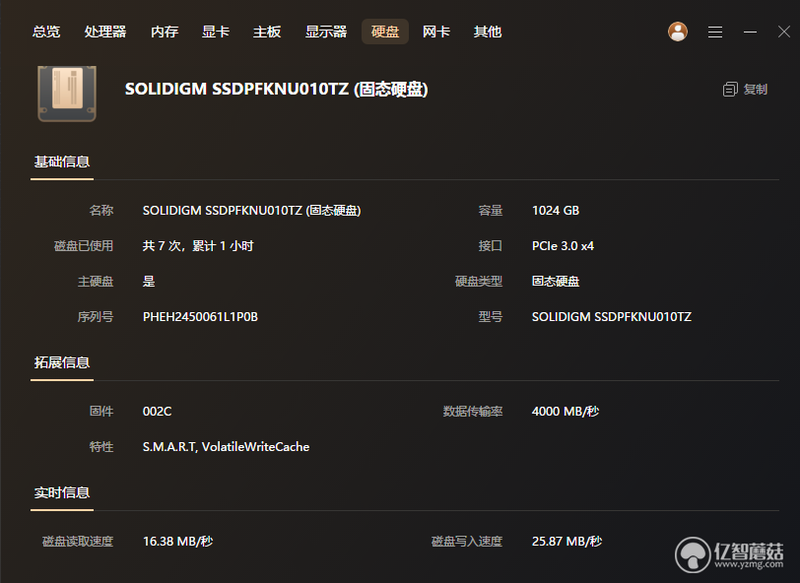
Task: Click the 型号 field label
Action: [490, 317]
